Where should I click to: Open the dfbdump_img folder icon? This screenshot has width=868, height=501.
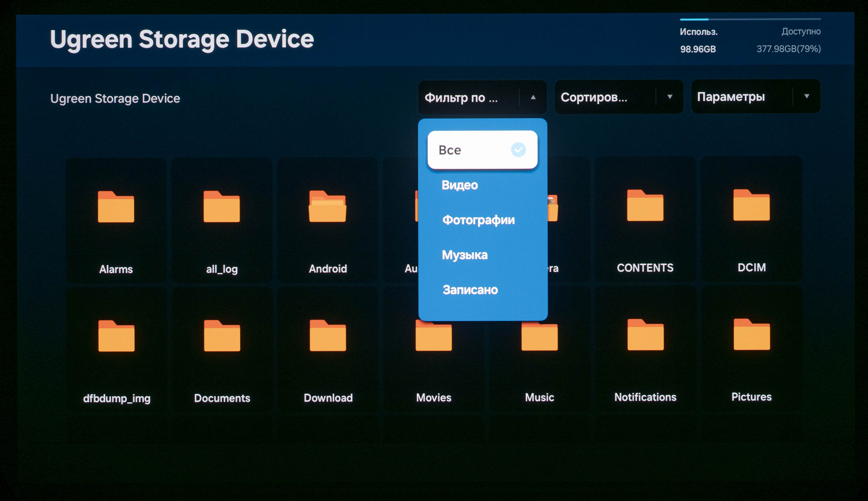point(116,336)
